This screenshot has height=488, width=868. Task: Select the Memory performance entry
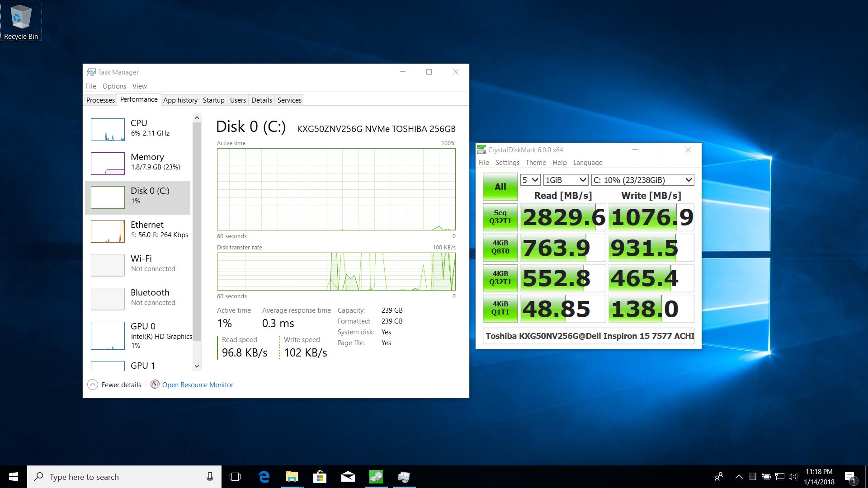[137, 163]
